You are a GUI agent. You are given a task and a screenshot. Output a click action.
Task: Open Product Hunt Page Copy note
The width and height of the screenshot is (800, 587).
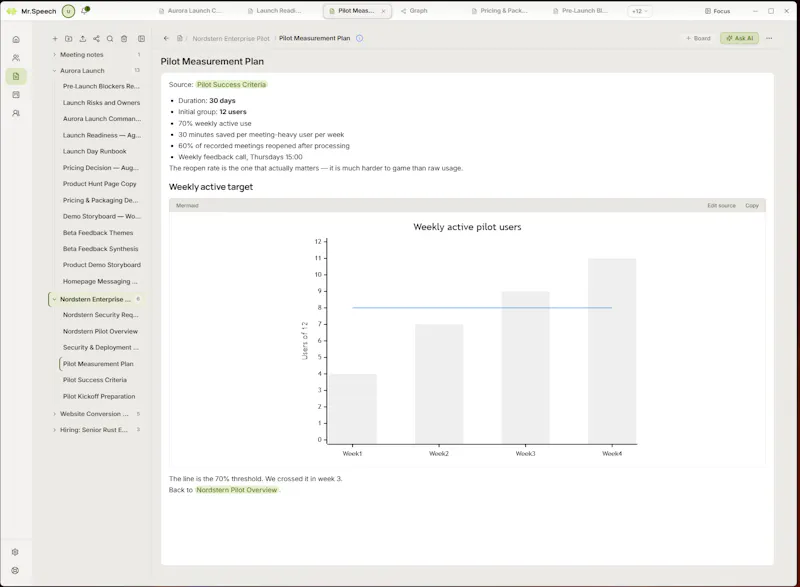pos(101,184)
